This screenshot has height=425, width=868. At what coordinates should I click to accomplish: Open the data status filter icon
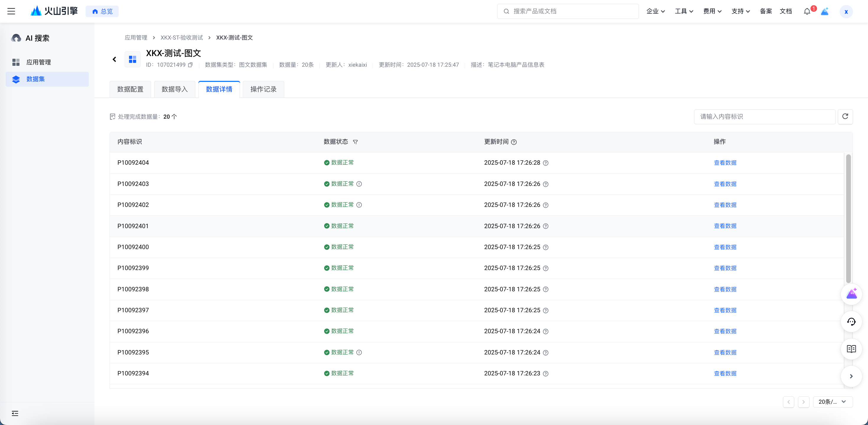coord(355,142)
